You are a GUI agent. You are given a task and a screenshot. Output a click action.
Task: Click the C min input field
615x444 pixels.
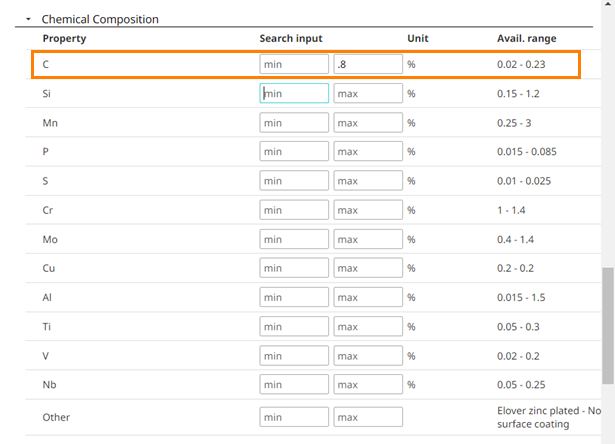(293, 64)
